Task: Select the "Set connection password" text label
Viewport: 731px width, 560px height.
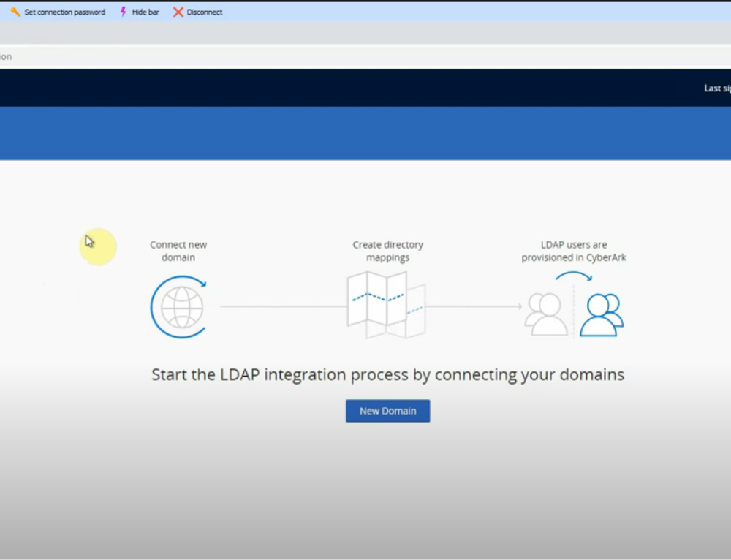Action: (64, 12)
